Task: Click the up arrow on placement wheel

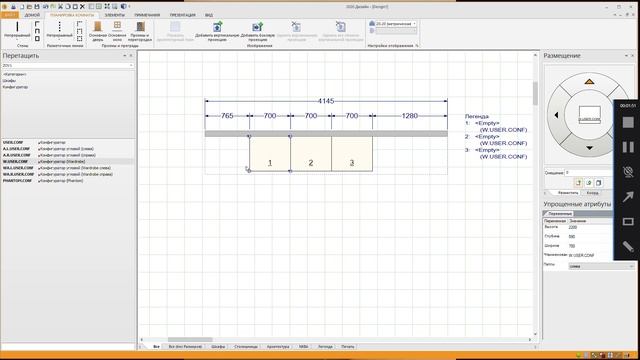Action: click(589, 82)
